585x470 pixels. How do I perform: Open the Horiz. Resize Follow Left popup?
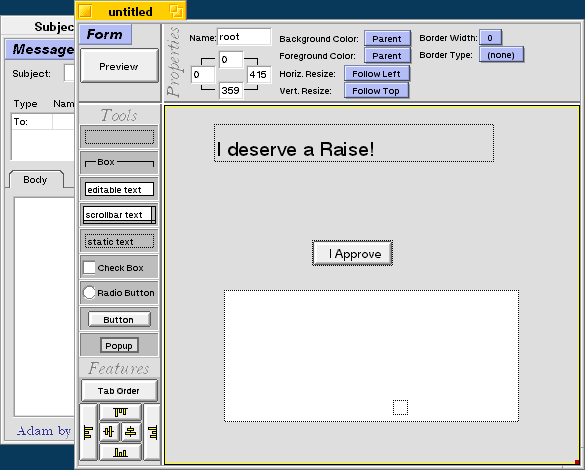point(376,73)
